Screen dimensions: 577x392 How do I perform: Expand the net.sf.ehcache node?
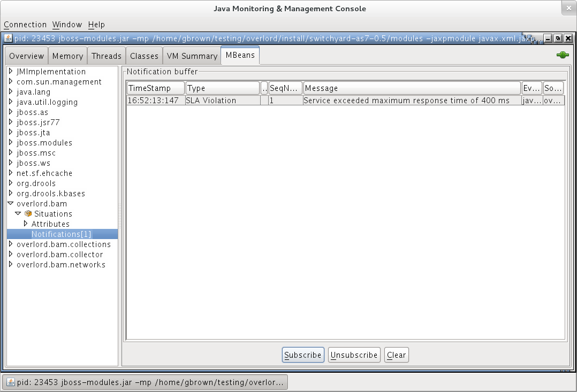[x=11, y=173]
